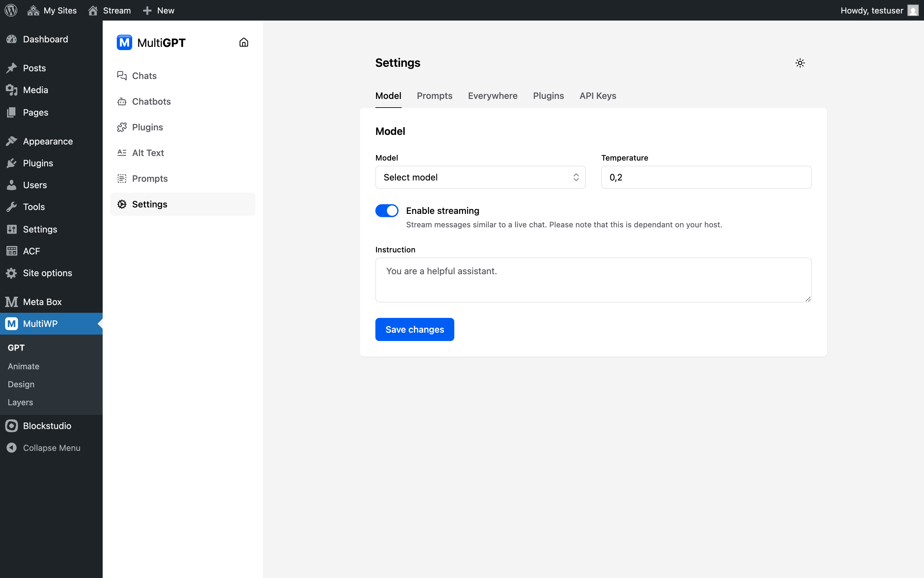Open My Sites network icon
Viewport: 924px width, 578px height.
(x=33, y=10)
